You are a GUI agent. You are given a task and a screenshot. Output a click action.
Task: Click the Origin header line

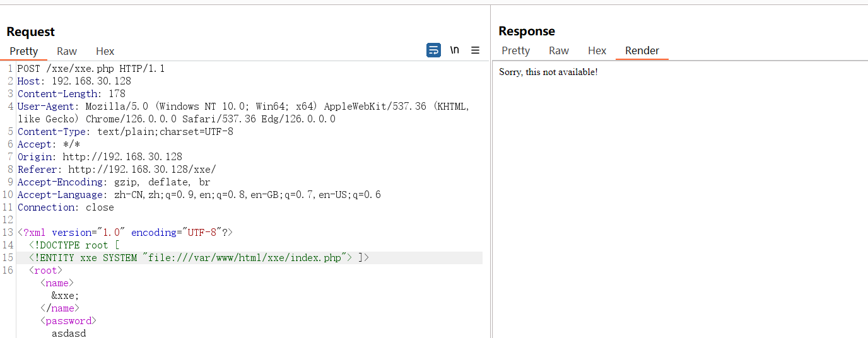tap(100, 156)
